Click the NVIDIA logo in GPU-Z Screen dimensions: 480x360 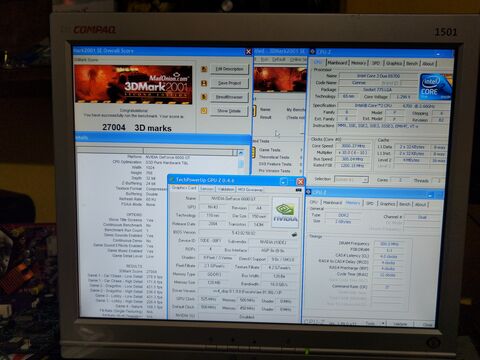[285, 212]
